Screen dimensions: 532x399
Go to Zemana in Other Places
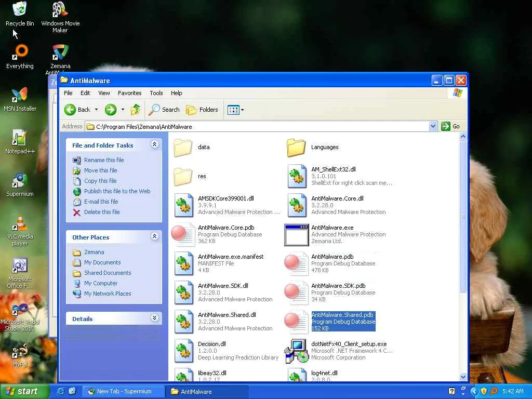pos(94,252)
